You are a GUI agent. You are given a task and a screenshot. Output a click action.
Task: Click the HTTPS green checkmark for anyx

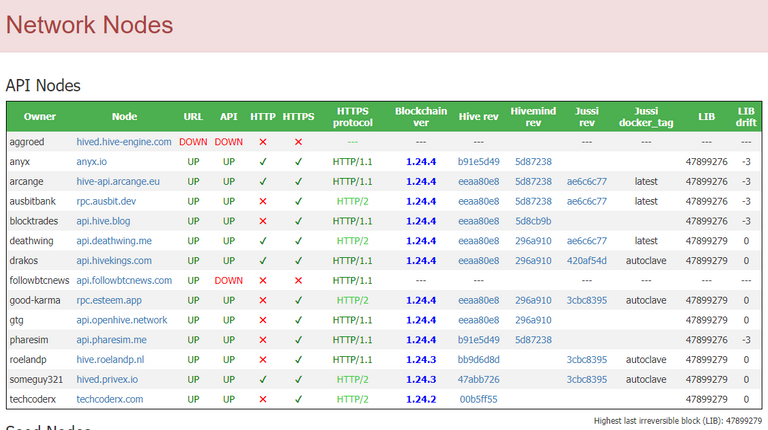click(x=298, y=162)
